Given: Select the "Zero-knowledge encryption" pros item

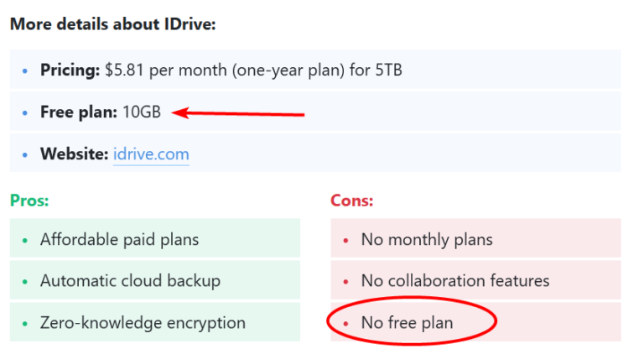Looking at the screenshot, I should click(143, 323).
